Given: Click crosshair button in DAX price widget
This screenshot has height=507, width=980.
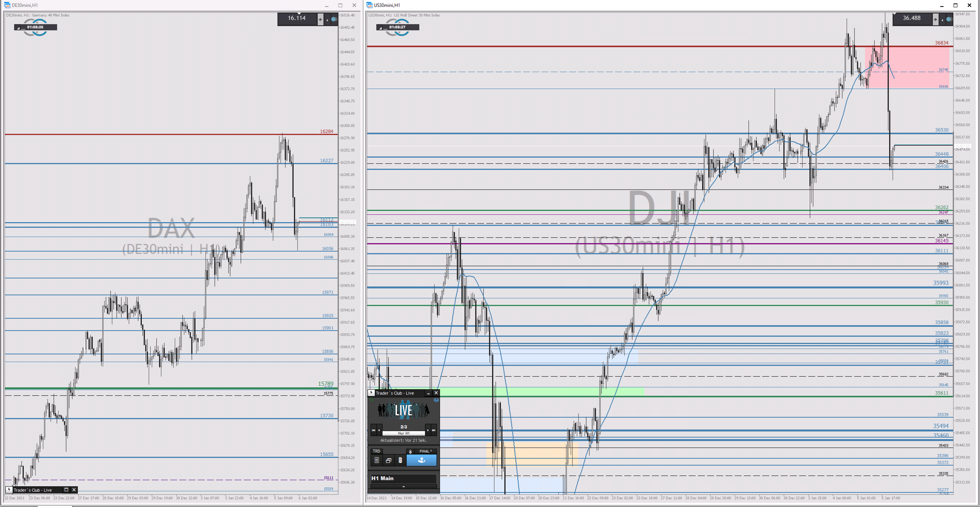Looking at the screenshot, I should (x=320, y=19).
